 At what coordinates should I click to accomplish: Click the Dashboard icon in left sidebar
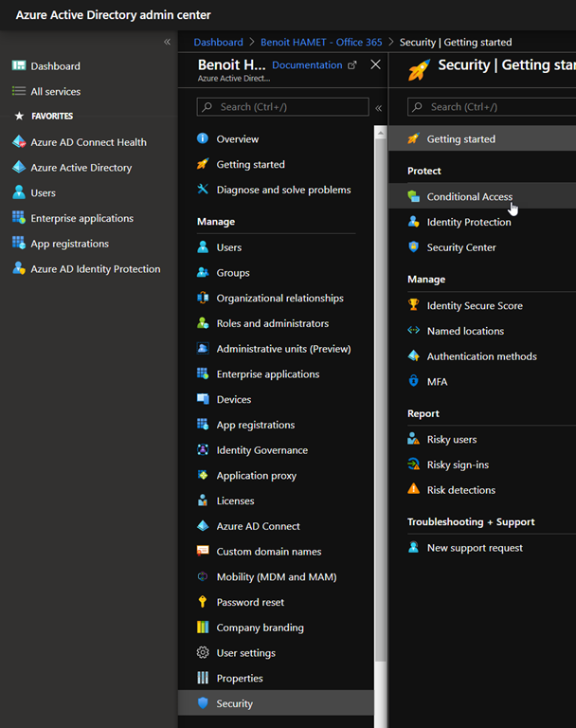pos(18,66)
